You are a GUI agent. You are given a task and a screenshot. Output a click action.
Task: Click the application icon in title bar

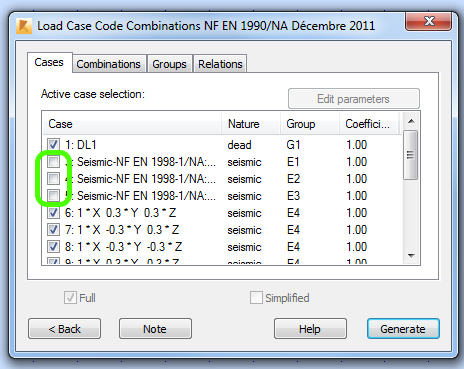click(x=24, y=26)
